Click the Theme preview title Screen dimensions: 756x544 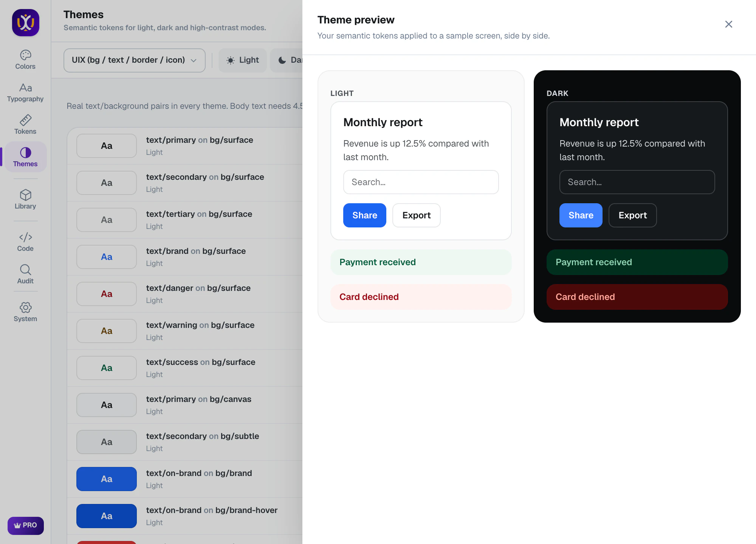click(356, 20)
